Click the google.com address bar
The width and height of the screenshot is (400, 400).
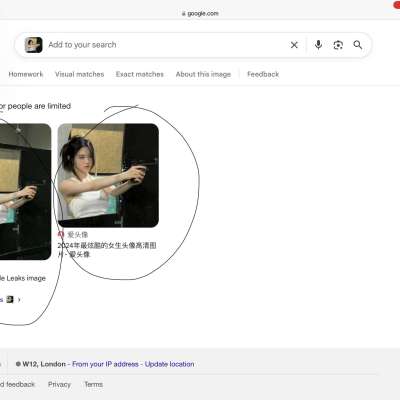pyautogui.click(x=200, y=13)
